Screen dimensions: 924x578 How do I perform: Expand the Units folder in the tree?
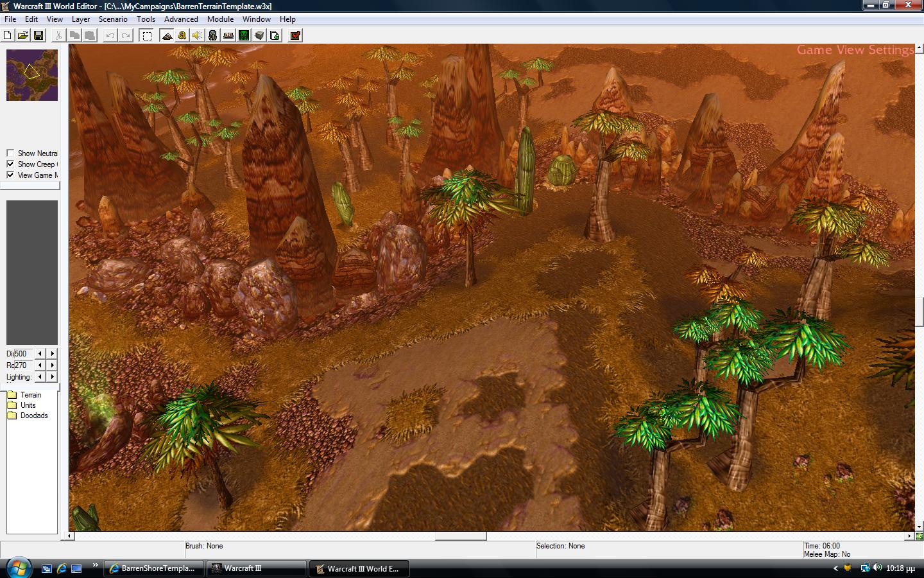tap(12, 405)
